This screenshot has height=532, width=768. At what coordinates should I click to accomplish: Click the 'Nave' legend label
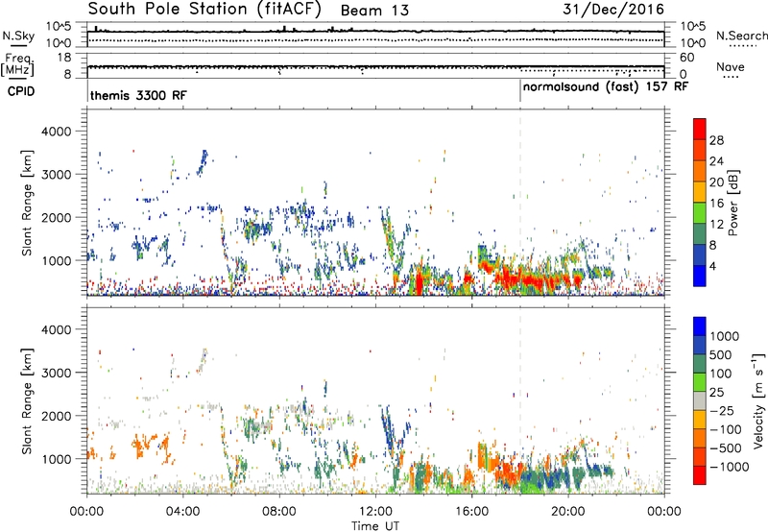pos(731,67)
